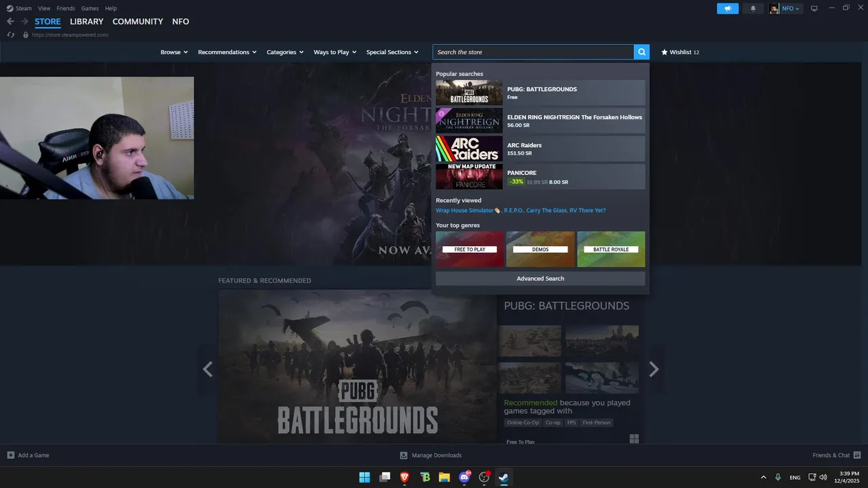Open the Help menu
Viewport: 868px width, 488px height.
click(111, 8)
